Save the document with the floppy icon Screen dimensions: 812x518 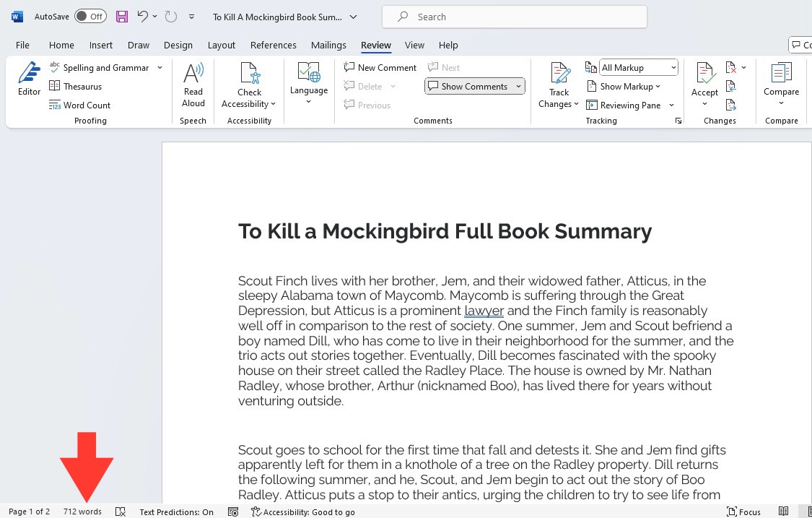122,17
